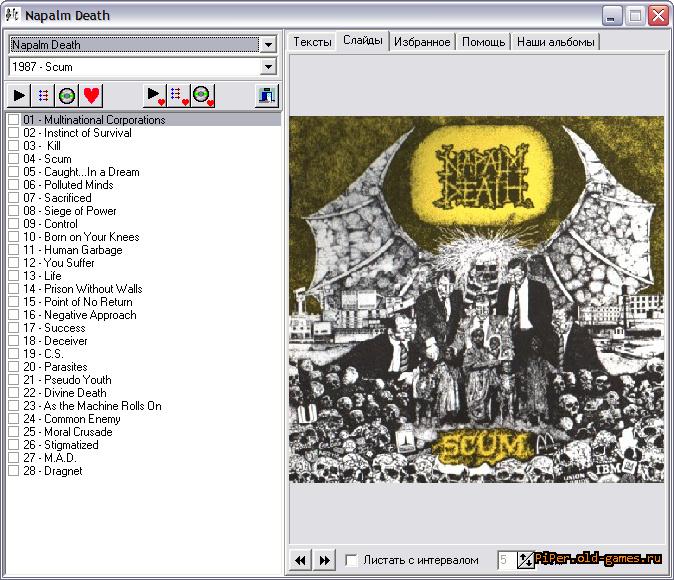The image size is (674, 580).
Task: Click the track list icon with blue dots
Action: coord(43,95)
